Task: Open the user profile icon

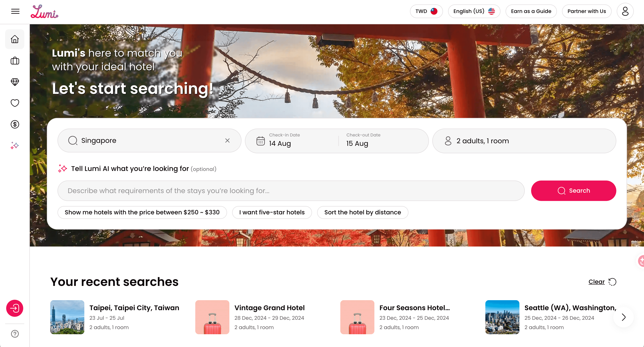Action: tap(625, 11)
